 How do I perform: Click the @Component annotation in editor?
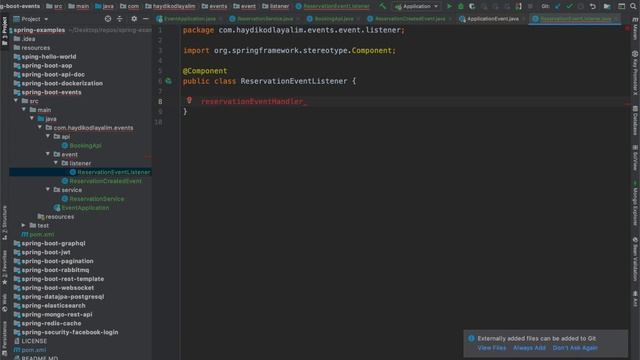coord(205,71)
